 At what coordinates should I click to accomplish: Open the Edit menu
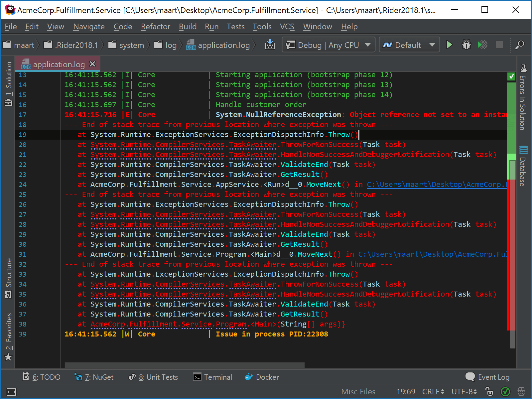[x=32, y=27]
